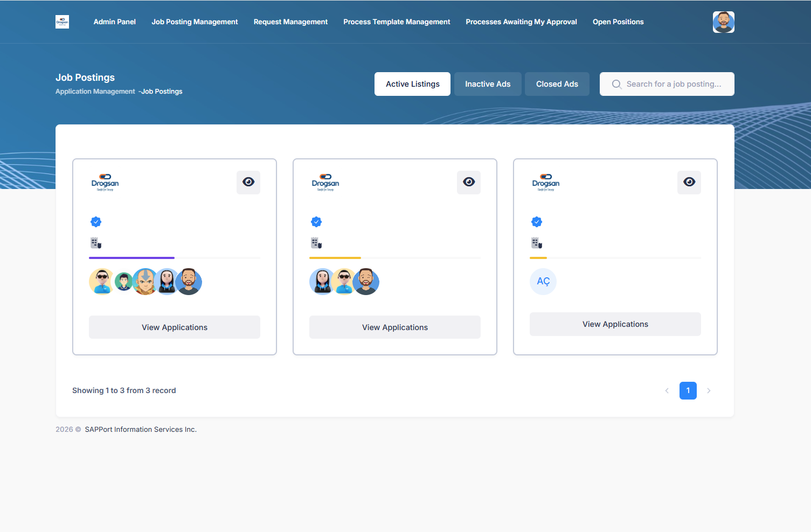Go to next page with right chevron
Image resolution: width=811 pixels, height=532 pixels.
click(x=709, y=391)
